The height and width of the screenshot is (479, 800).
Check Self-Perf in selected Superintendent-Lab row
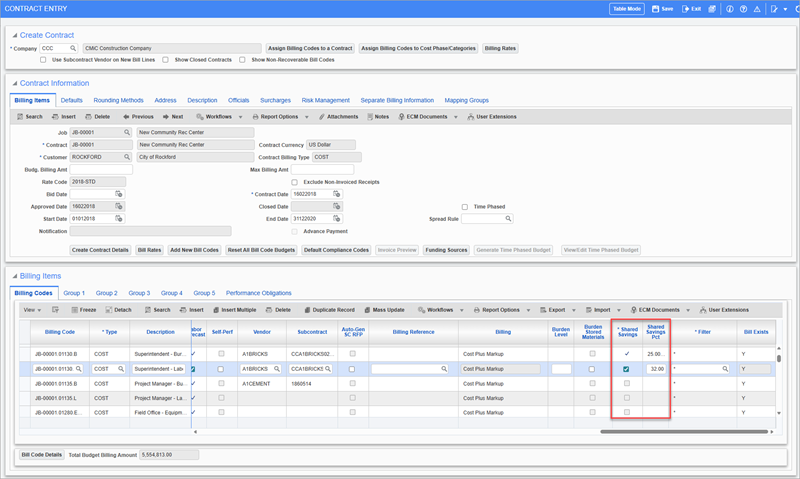220,369
